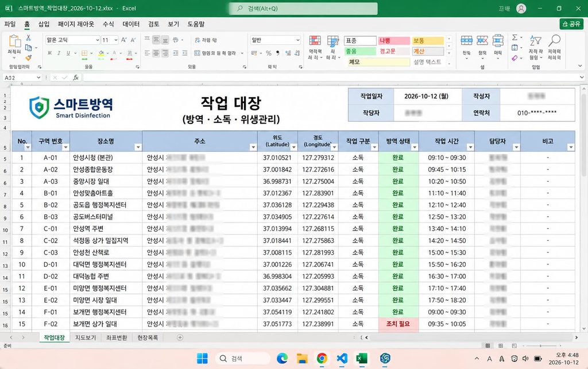Toggle Middle Align vertical alignment

pos(156,40)
